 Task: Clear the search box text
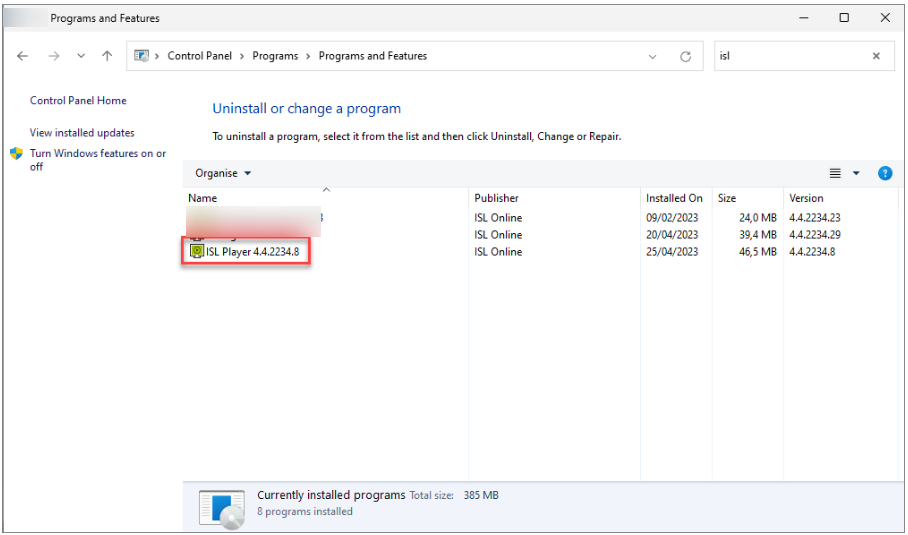[876, 56]
